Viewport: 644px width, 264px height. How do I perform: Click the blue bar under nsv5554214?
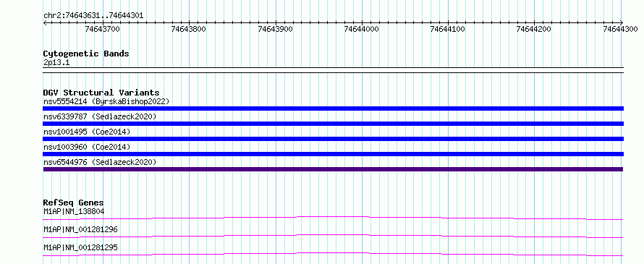point(333,108)
